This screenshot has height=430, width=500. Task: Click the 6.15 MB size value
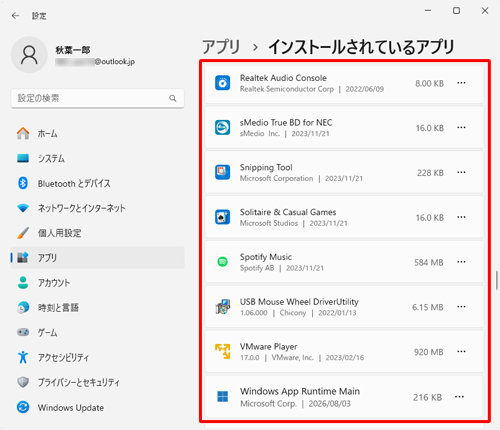click(x=428, y=307)
